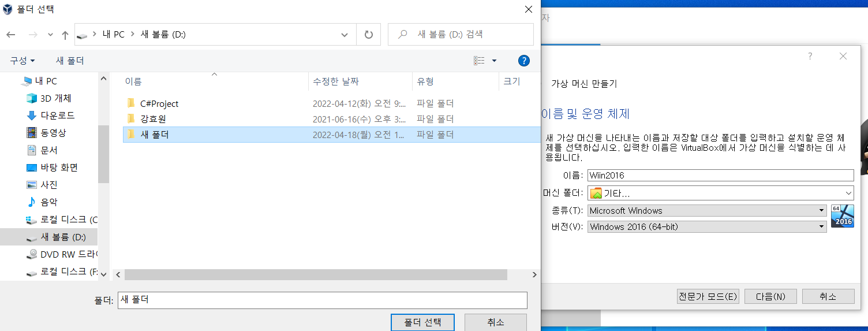Click 전문가 모드(E) button
The image size is (868, 331).
(x=708, y=296)
